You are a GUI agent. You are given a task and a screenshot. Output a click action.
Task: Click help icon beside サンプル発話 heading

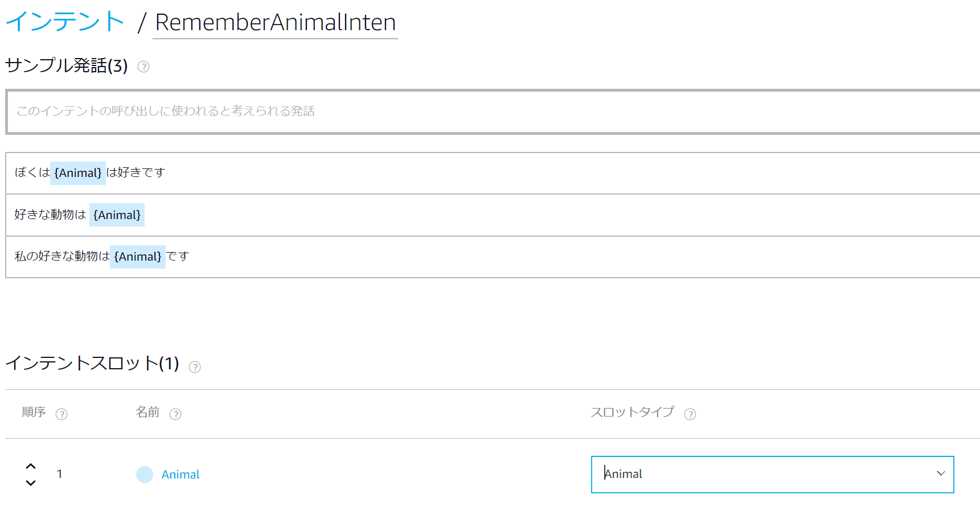(143, 67)
